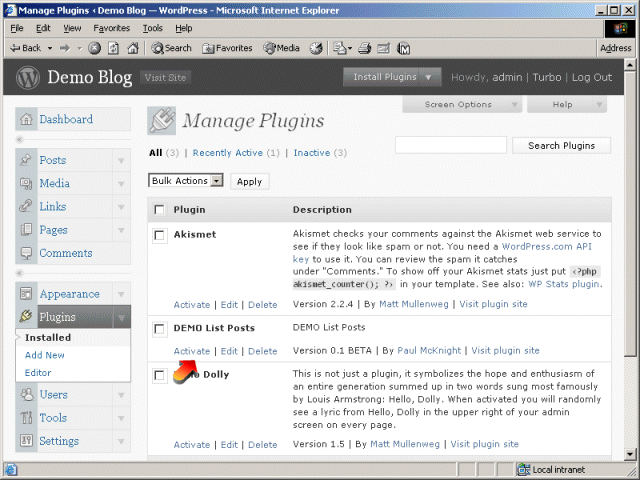Click the Mail toolbar icon
This screenshot has height=480, width=640.
click(x=340, y=48)
